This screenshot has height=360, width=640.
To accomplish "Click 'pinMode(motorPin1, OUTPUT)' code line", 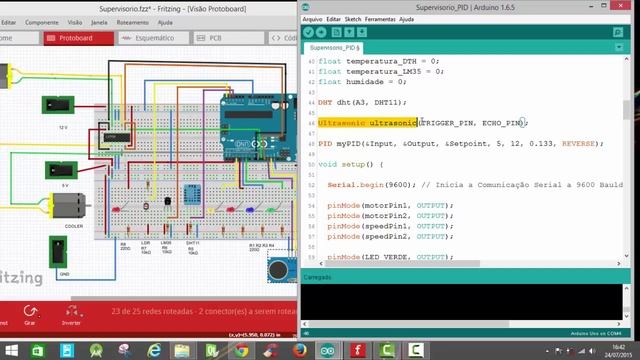I will 390,206.
